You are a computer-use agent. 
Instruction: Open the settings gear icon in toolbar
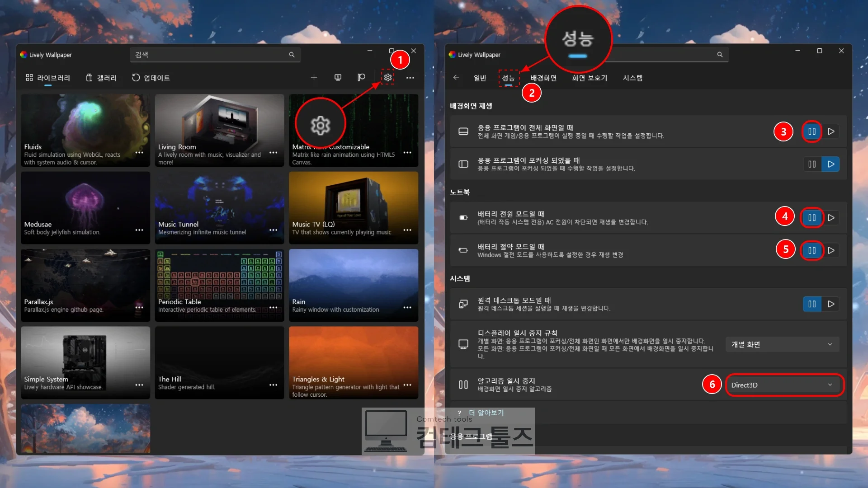[387, 78]
